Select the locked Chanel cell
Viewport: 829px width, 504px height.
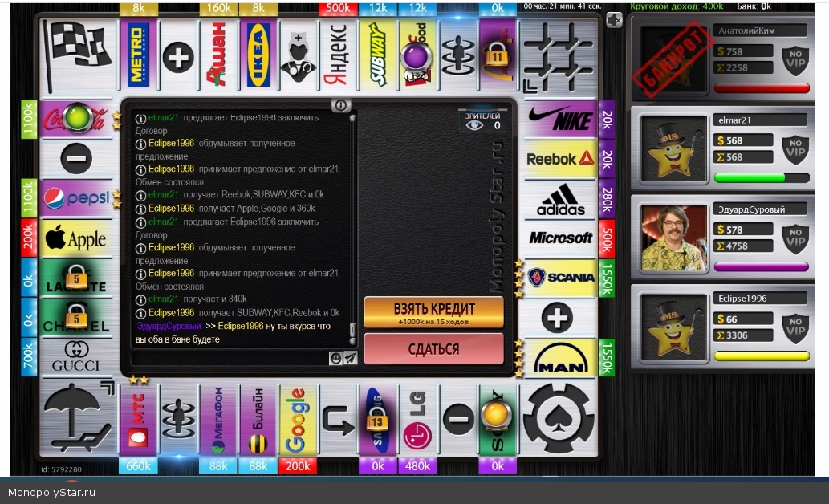point(76,317)
